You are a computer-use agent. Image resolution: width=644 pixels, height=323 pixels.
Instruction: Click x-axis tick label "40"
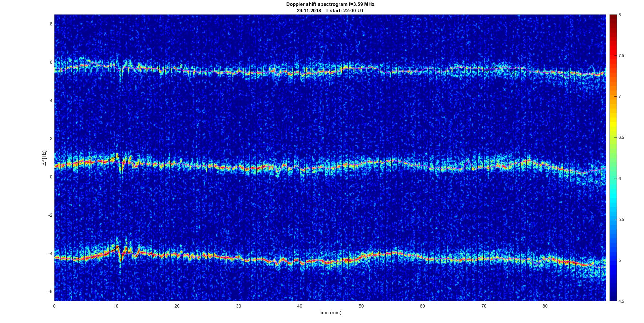[x=300, y=306]
